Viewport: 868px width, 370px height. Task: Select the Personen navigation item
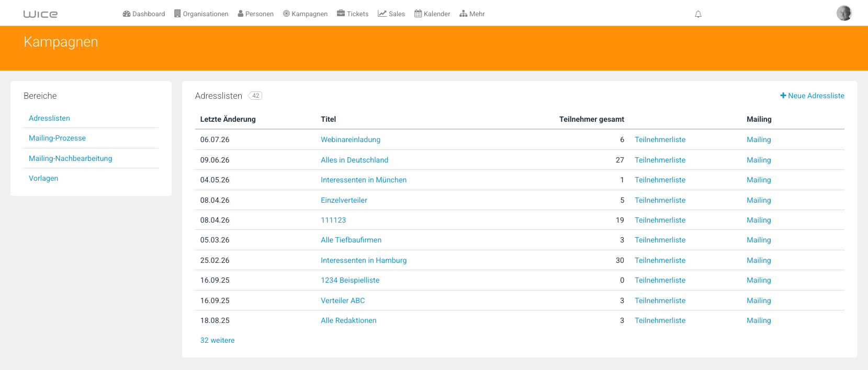pos(256,14)
